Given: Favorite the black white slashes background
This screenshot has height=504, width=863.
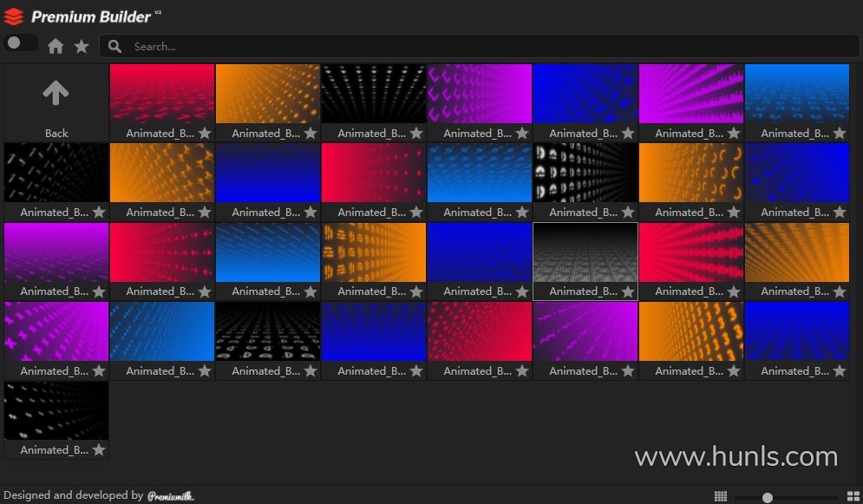Looking at the screenshot, I should (x=99, y=213).
